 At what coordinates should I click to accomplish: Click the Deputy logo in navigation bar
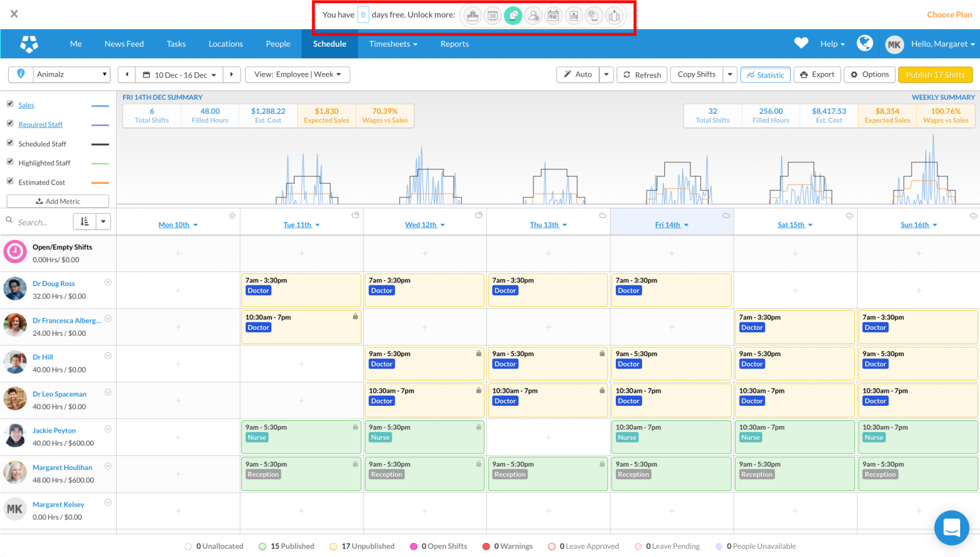click(29, 44)
